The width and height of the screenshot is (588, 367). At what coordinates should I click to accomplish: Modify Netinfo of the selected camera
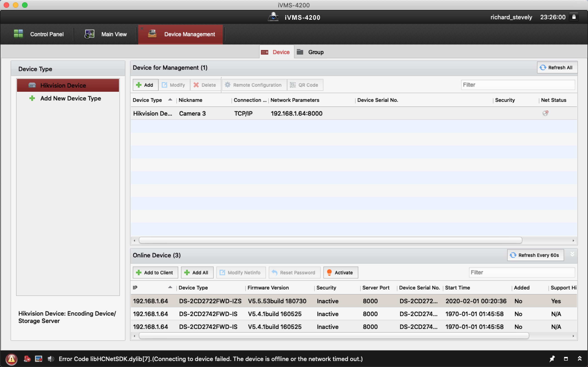240,272
